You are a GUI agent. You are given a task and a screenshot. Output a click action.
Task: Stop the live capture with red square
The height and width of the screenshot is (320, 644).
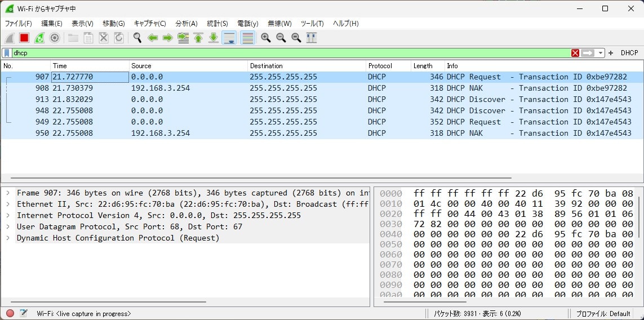[x=24, y=38]
